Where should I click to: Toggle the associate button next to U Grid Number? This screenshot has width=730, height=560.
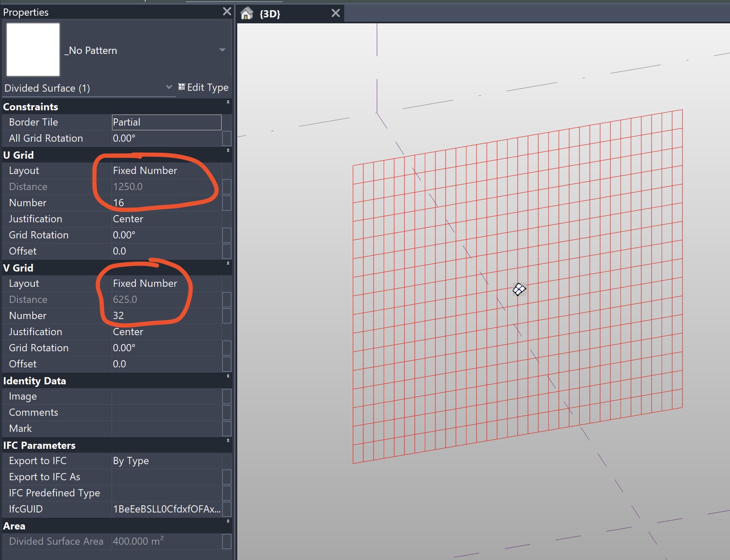coord(227,203)
